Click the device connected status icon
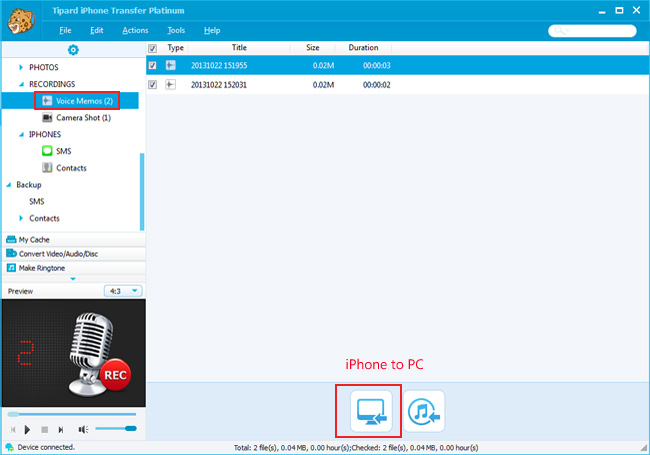Image resolution: width=650 pixels, height=455 pixels. pyautogui.click(x=10, y=447)
